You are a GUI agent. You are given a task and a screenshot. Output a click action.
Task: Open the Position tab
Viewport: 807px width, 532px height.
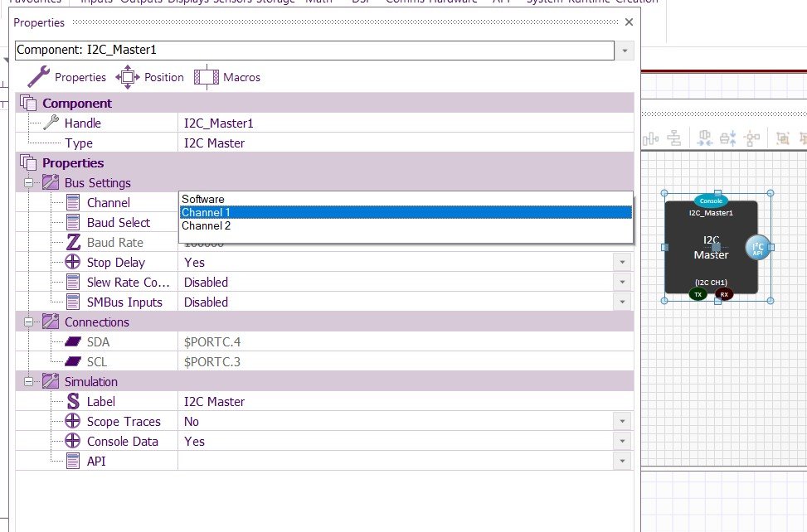tap(150, 77)
